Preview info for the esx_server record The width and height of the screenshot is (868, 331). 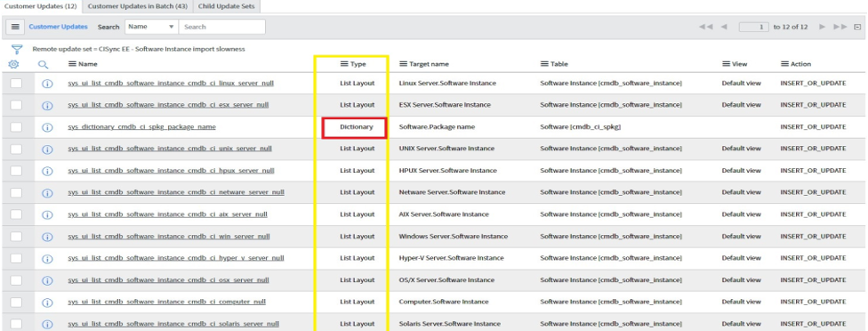47,105
